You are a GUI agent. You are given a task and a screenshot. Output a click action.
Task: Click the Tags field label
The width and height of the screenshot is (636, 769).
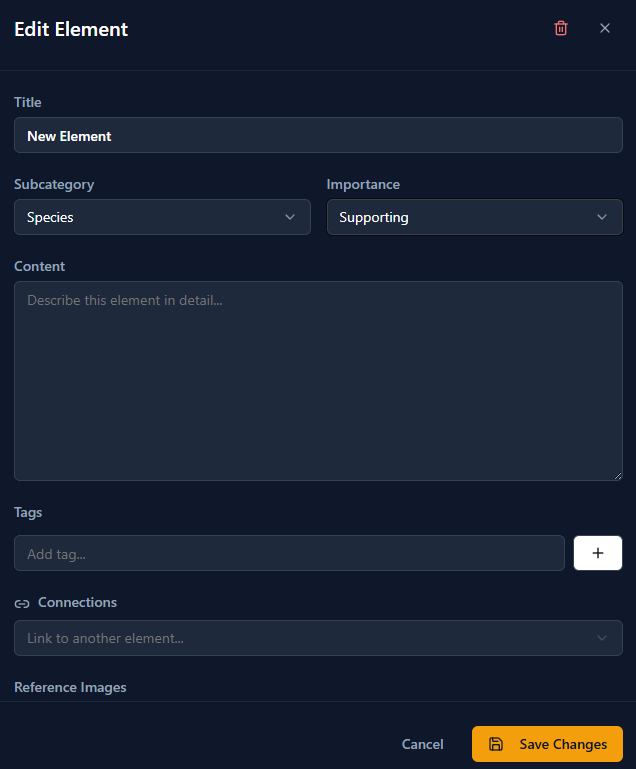point(28,512)
